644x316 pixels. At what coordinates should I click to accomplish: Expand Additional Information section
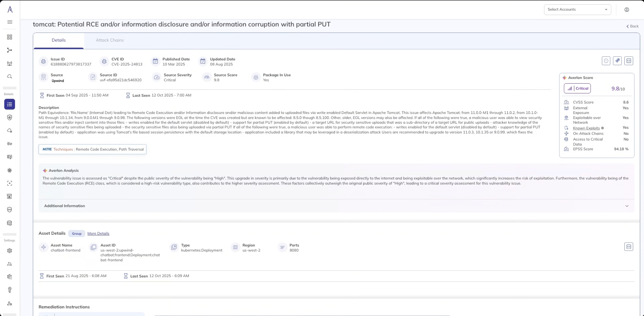(x=64, y=206)
